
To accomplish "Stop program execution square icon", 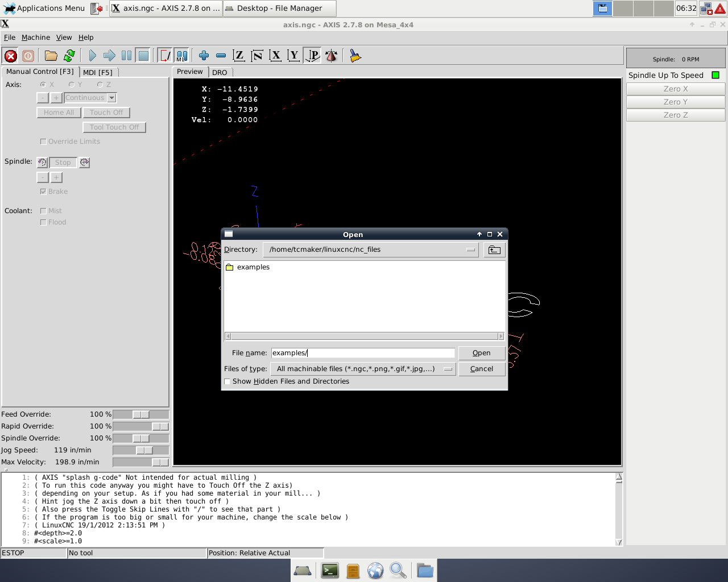I will 144,56.
